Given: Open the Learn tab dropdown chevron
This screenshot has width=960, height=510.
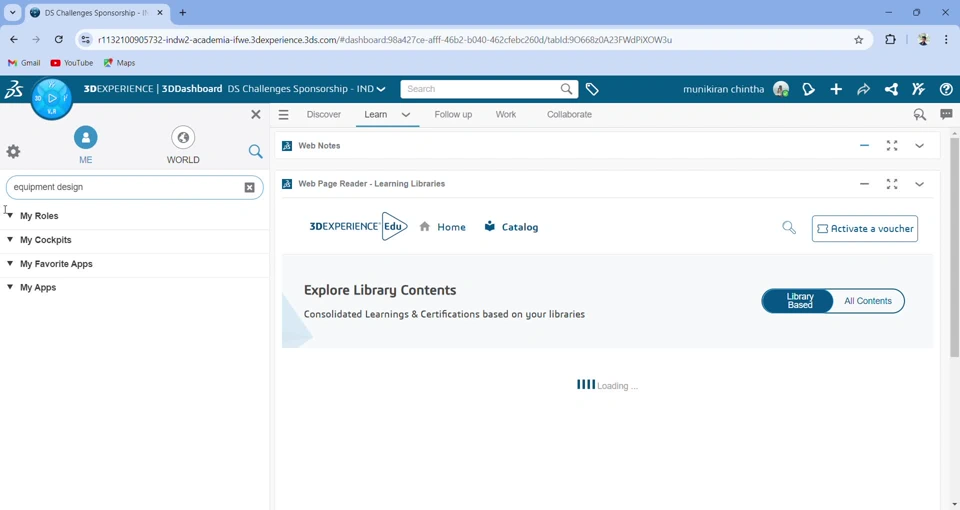Looking at the screenshot, I should (406, 114).
